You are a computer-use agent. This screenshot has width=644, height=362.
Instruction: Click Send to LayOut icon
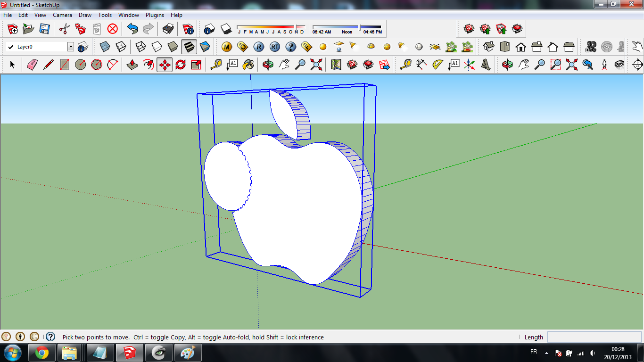pyautogui.click(x=384, y=65)
